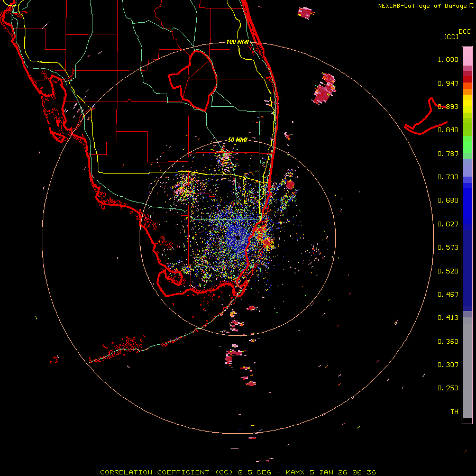Click the 0.947 colorbar value

point(448,83)
